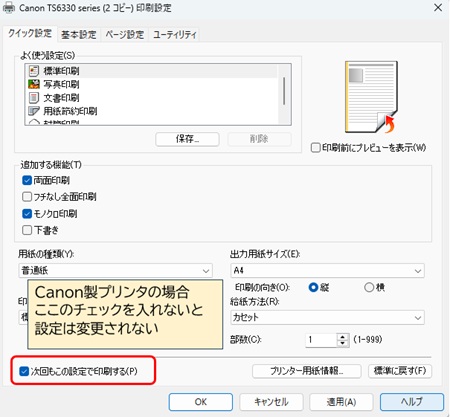This screenshot has height=417, width=450.
Task: Click the 部数 copies input field
Action: click(321, 340)
